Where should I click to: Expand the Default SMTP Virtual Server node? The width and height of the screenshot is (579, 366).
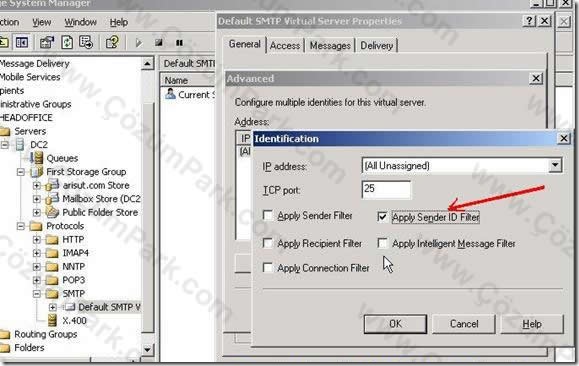click(x=52, y=307)
